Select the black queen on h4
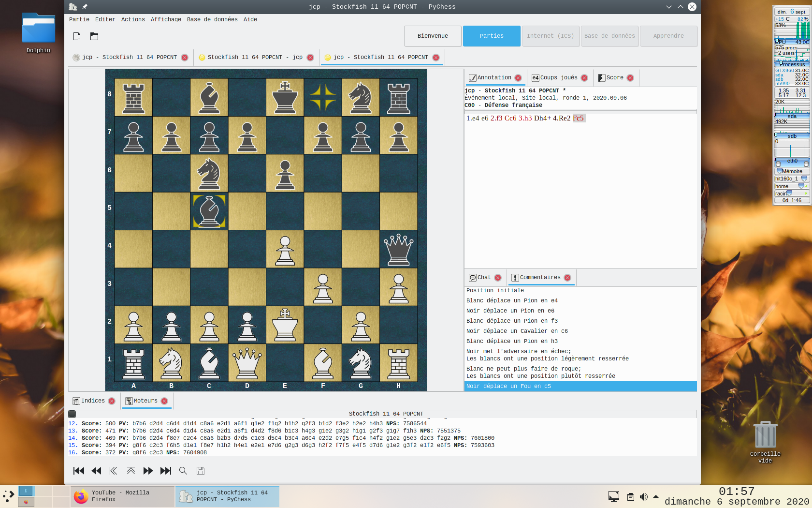The height and width of the screenshot is (508, 812). click(399, 249)
